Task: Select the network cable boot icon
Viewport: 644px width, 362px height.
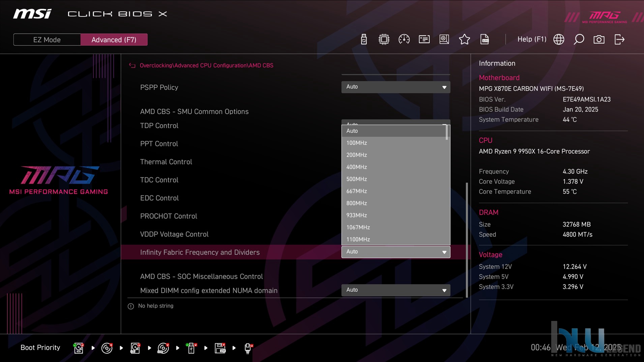Action: pos(248,348)
